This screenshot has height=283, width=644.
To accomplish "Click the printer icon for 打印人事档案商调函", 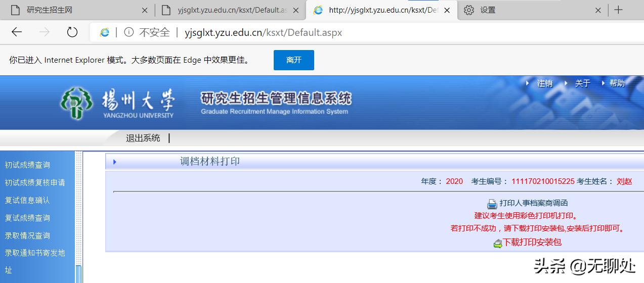I will point(492,204).
